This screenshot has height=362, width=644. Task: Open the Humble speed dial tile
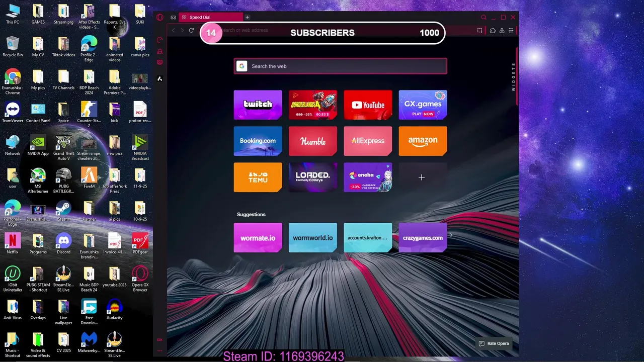pos(313,141)
